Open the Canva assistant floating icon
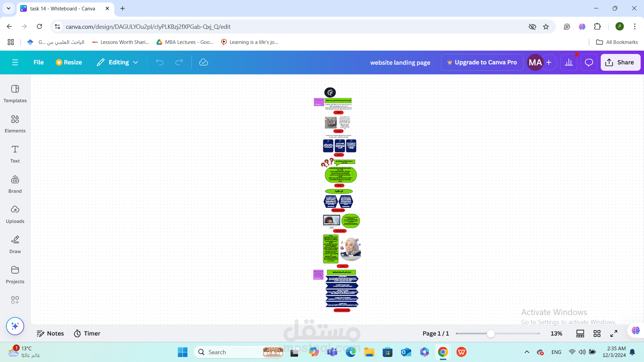 [636, 330]
